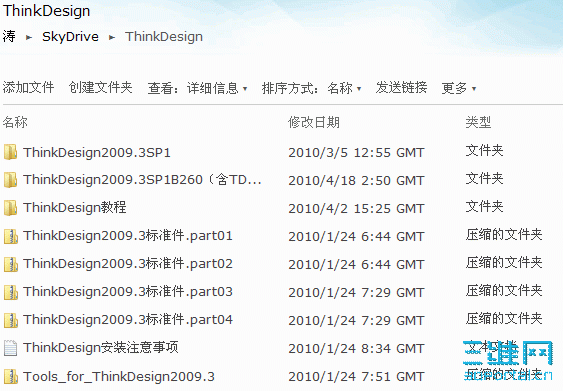Viewport: 563px width, 391px height.
Task: Click the arrow between 涛 and SkyDrive
Action: [x=29, y=37]
